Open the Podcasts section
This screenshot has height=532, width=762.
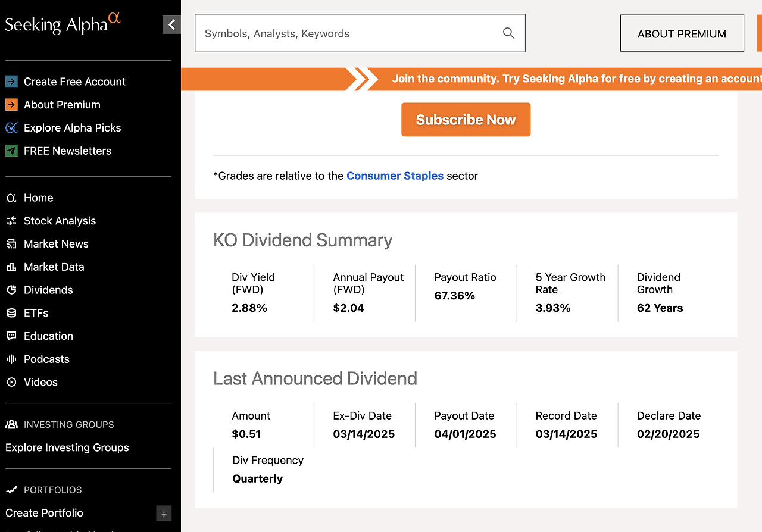[46, 359]
